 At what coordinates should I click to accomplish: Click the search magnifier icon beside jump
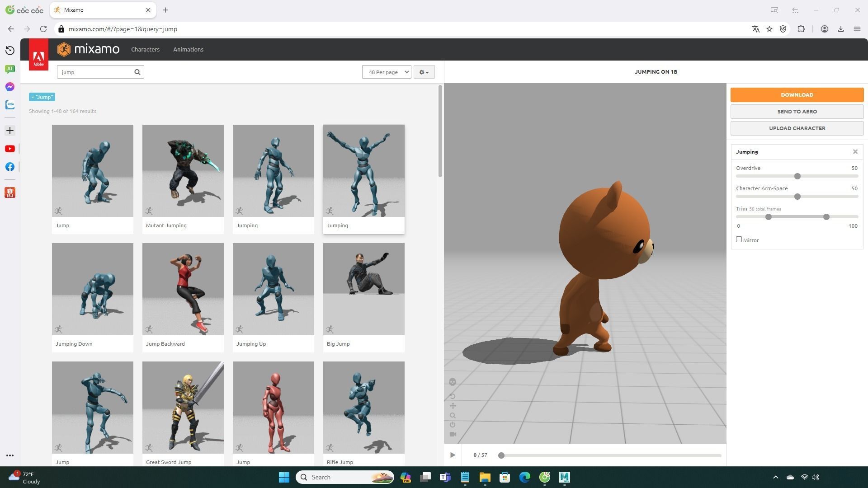pyautogui.click(x=137, y=72)
